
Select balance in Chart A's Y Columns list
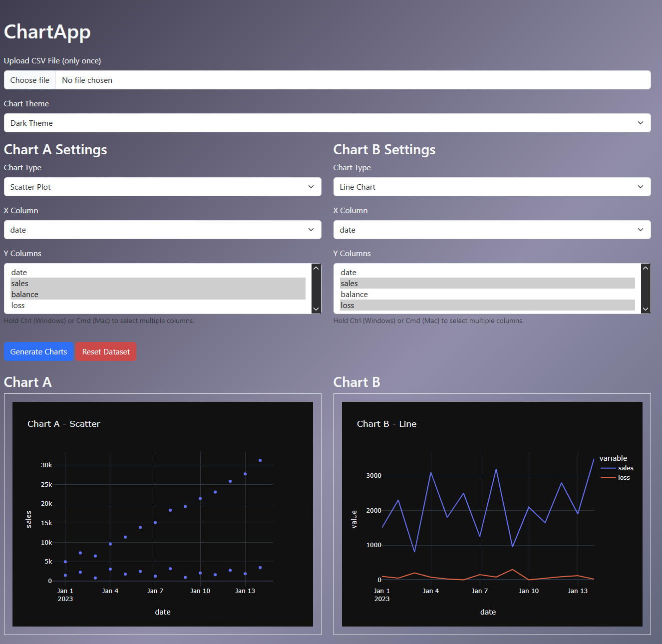[x=158, y=294]
